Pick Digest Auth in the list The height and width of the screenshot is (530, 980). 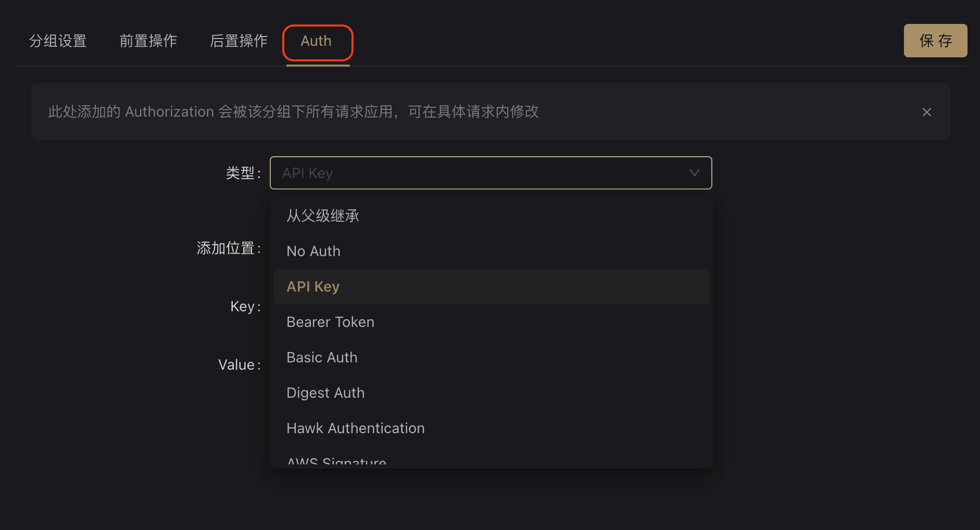click(x=325, y=393)
